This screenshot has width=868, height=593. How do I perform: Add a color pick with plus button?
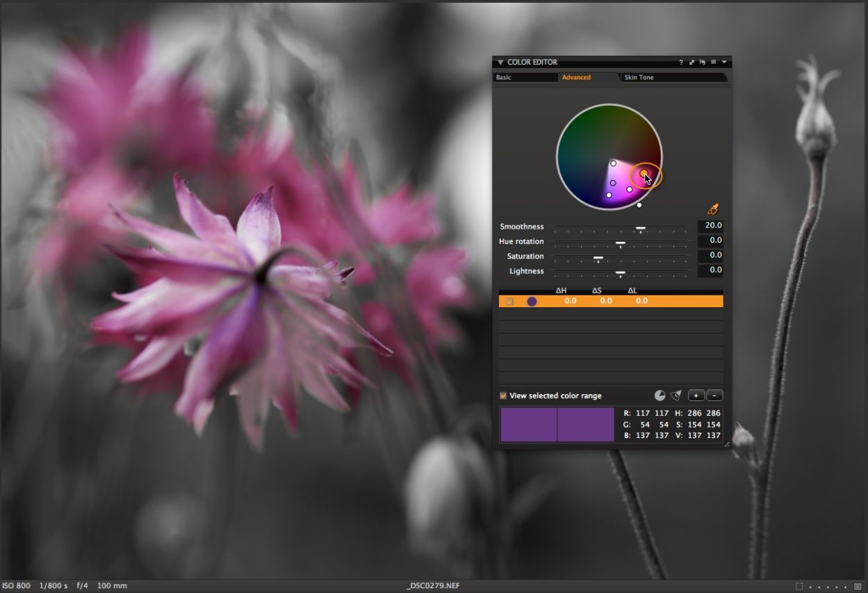[x=696, y=396]
